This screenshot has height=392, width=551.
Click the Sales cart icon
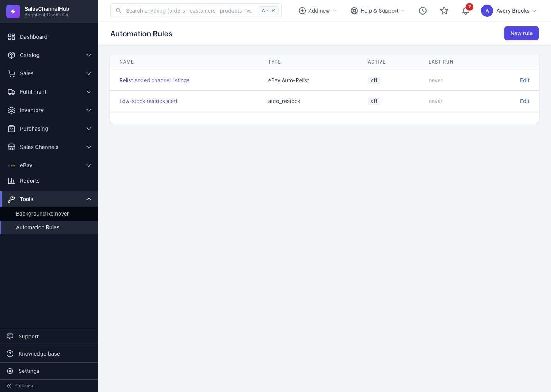point(11,73)
